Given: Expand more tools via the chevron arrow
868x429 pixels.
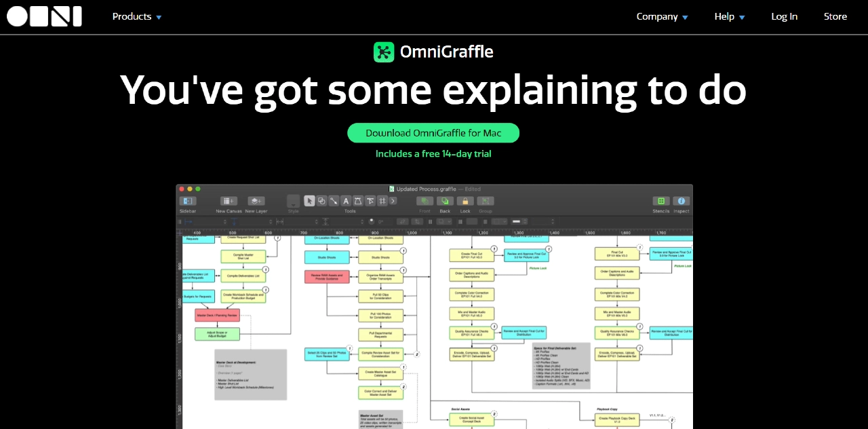Looking at the screenshot, I should 393,201.
